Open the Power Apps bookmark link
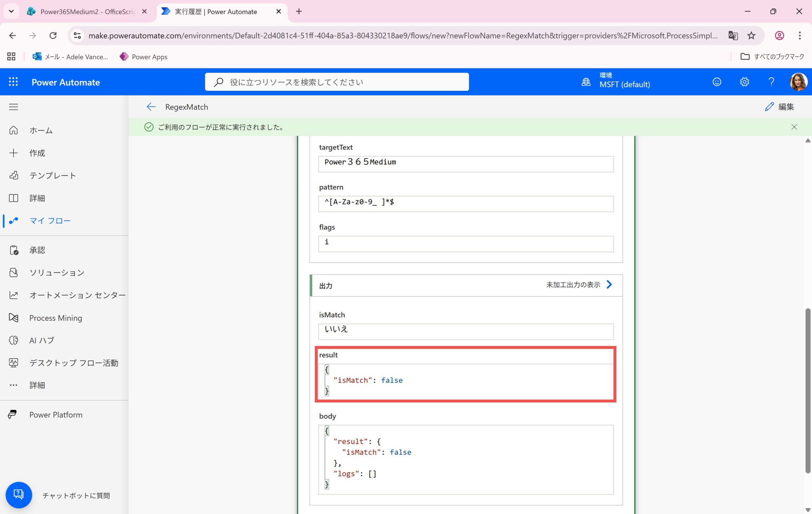This screenshot has width=812, height=514. [143, 57]
